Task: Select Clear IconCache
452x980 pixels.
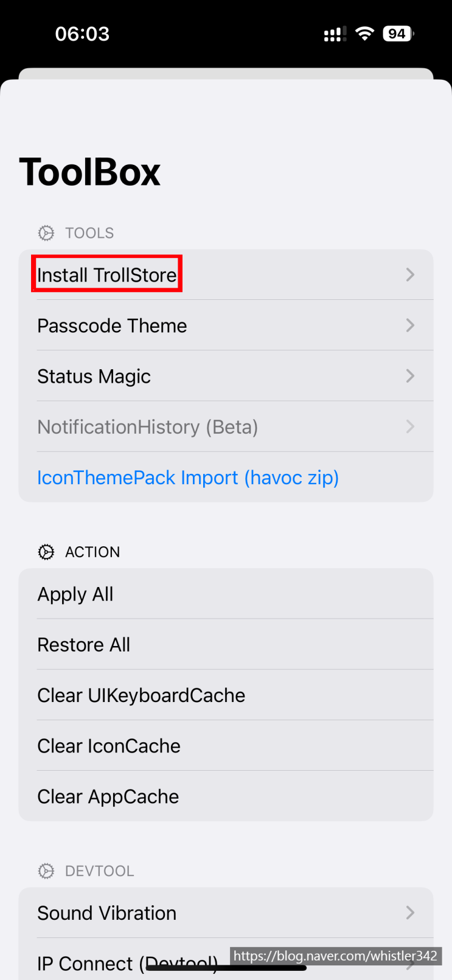Action: 109,746
